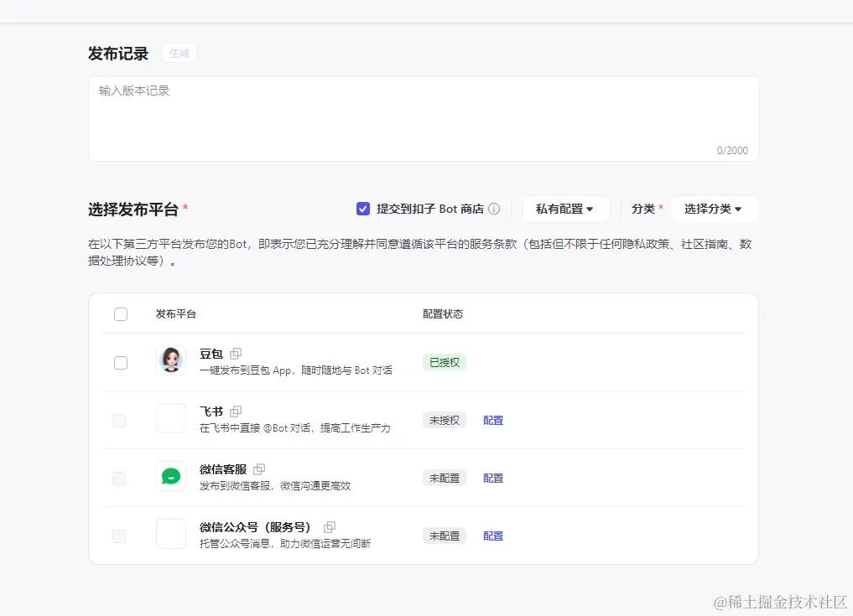
Task: Click 配置 link for 微信客服
Action: click(x=493, y=478)
